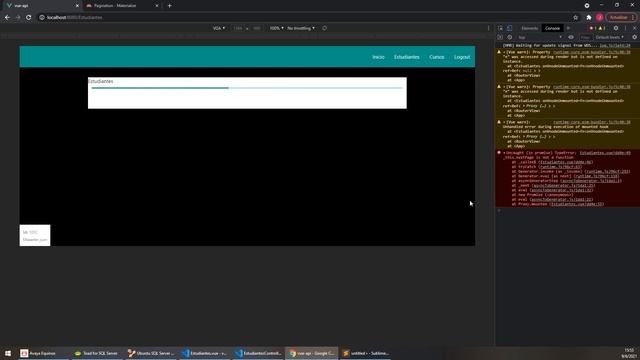The width and height of the screenshot is (640, 360).
Task: Open the JavaScript context 'top' dropdown
Action: point(539,37)
